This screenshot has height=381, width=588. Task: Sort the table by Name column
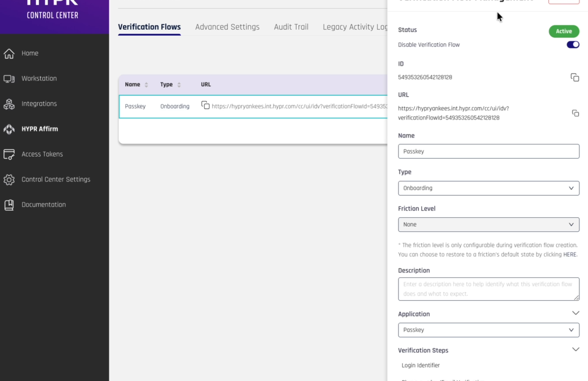coord(146,85)
